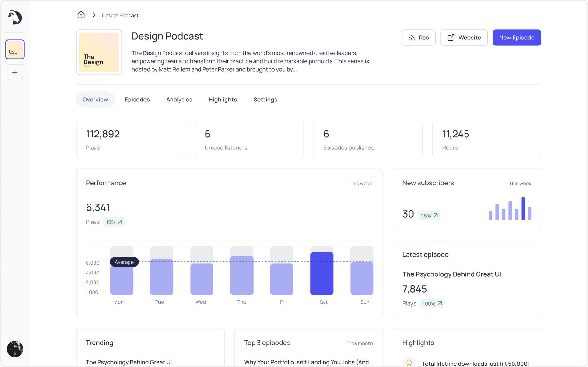Viewport: 588px width, 367px height.
Task: Open the Performance This week period selector
Action: [x=360, y=183]
